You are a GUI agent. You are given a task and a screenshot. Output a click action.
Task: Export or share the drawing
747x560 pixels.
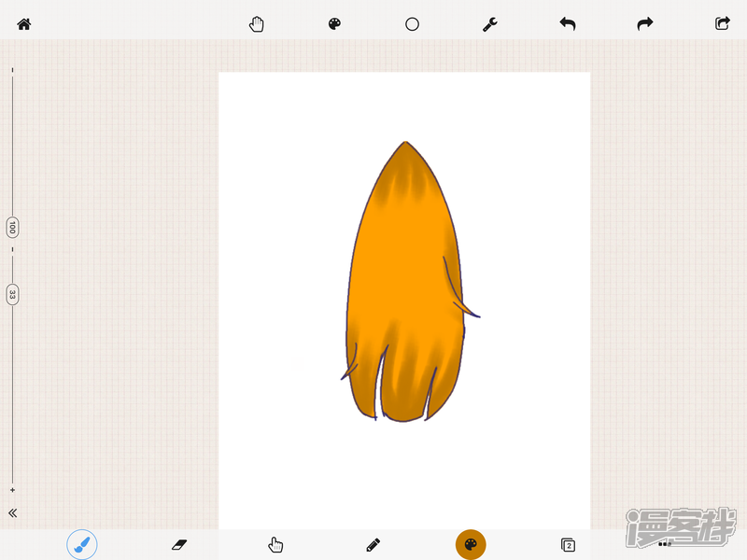[722, 24]
